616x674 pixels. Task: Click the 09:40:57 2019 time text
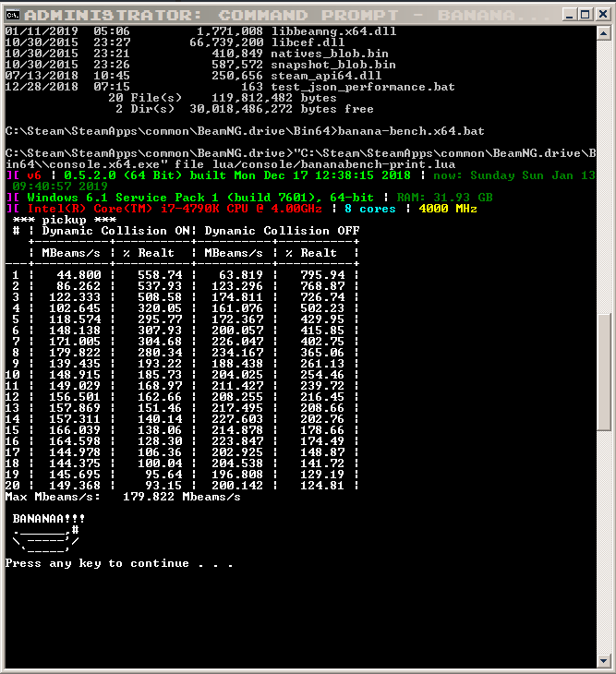tap(60, 187)
